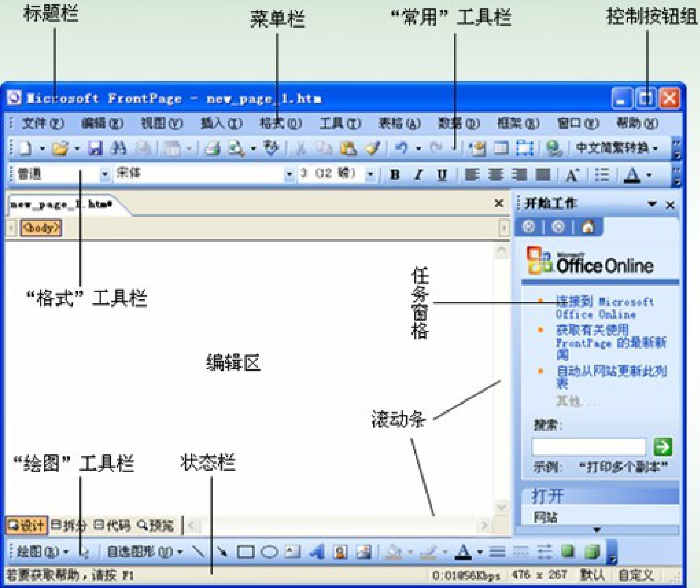
Task: Toggle Center alignment
Action: (x=496, y=175)
